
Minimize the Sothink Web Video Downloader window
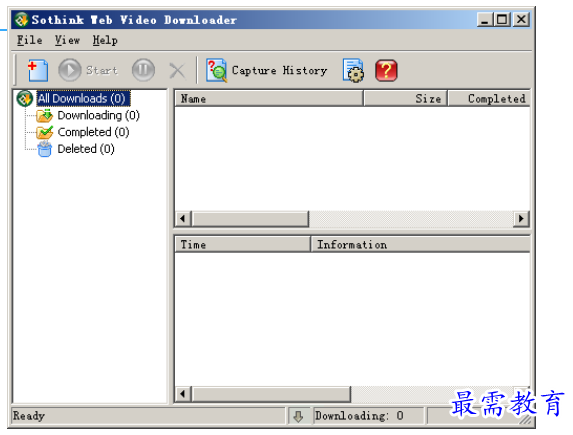485,19
